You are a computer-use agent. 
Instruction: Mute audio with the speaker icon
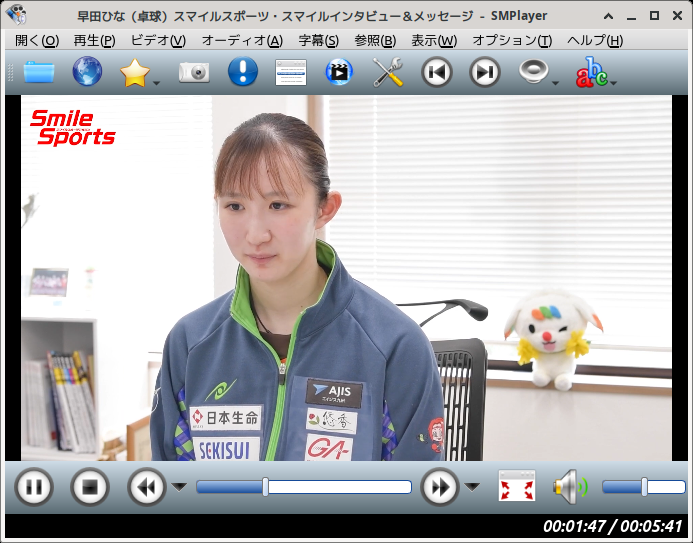[x=570, y=487]
